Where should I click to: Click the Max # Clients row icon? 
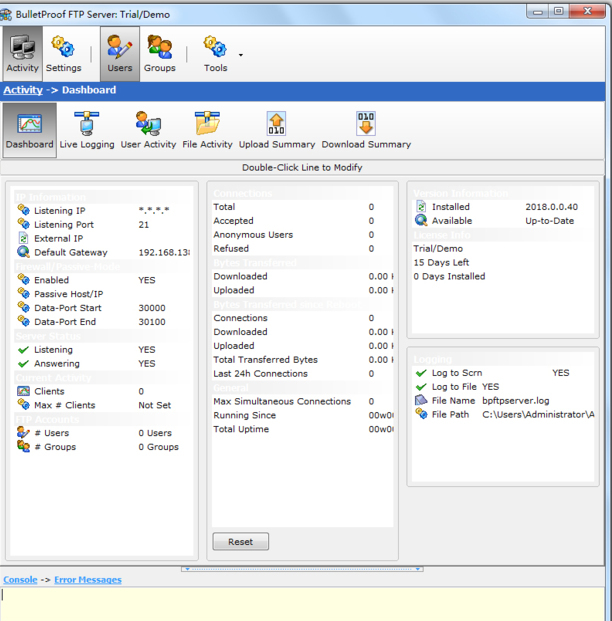(x=23, y=404)
